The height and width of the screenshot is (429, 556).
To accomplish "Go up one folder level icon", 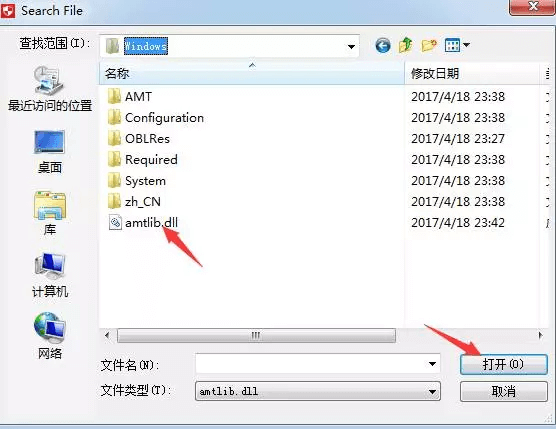I will (406, 45).
